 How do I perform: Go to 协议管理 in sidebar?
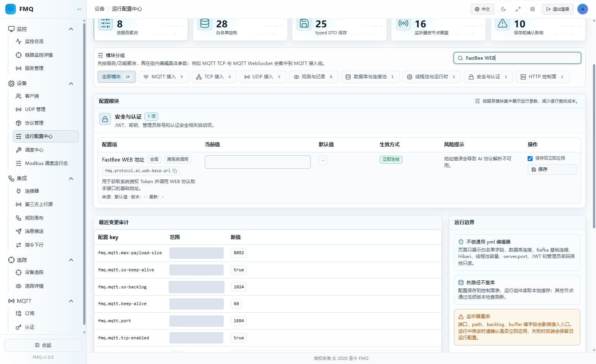coord(46,123)
